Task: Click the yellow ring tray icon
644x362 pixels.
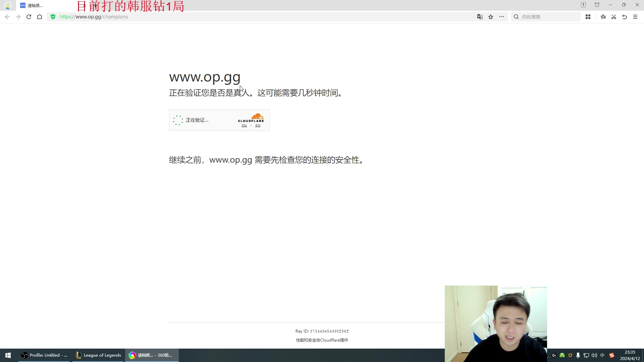Action: (570, 355)
